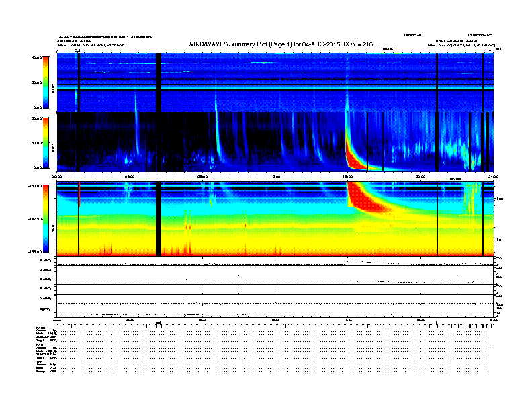
Task: Click the WIND/WAVES Summary Plot title
Action: [x=280, y=44]
